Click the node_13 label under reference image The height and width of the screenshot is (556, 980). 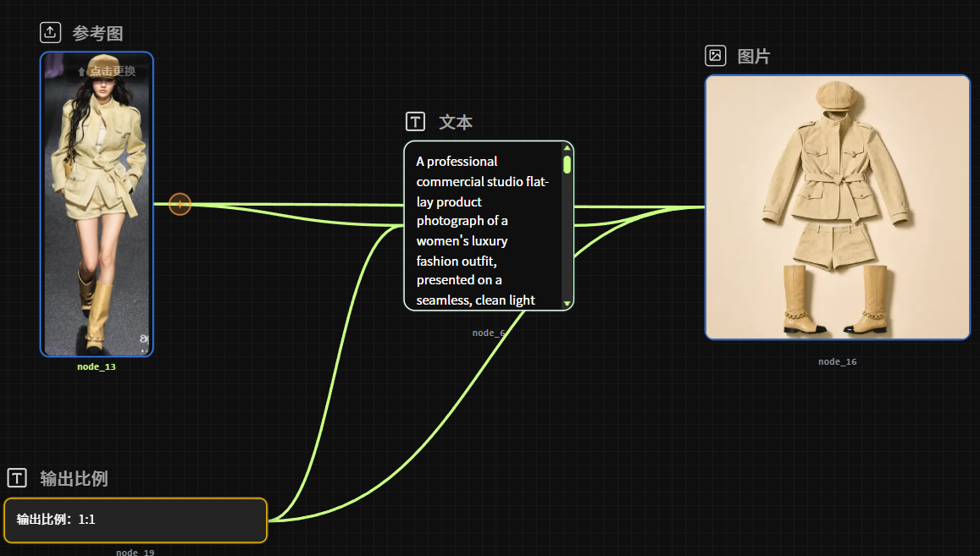point(97,366)
